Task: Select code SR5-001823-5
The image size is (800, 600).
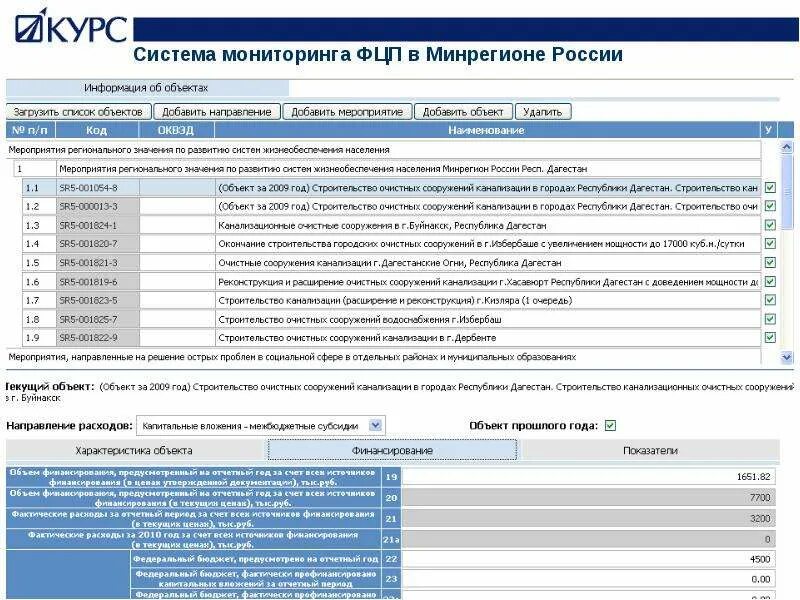Action: pyautogui.click(x=97, y=301)
